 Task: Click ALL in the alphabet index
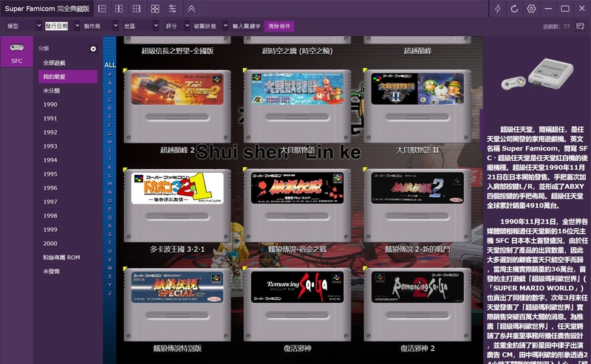pos(110,65)
